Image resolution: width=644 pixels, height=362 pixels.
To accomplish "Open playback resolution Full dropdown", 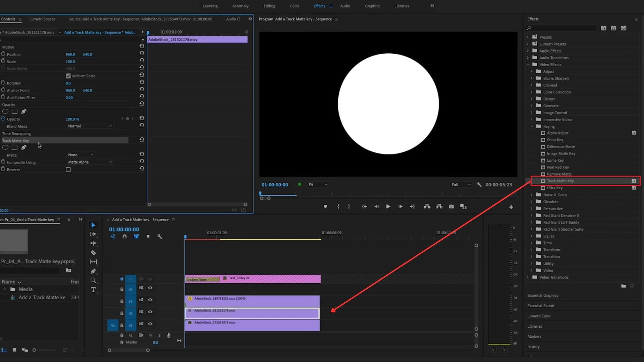I will [461, 185].
